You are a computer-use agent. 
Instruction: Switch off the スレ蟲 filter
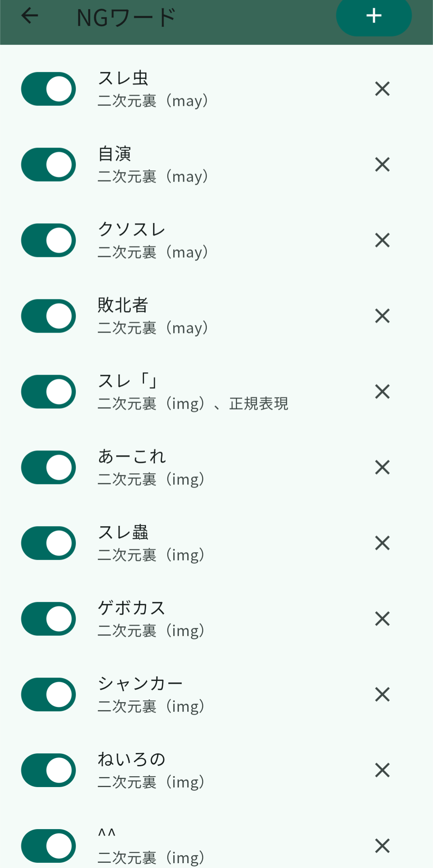click(x=49, y=543)
